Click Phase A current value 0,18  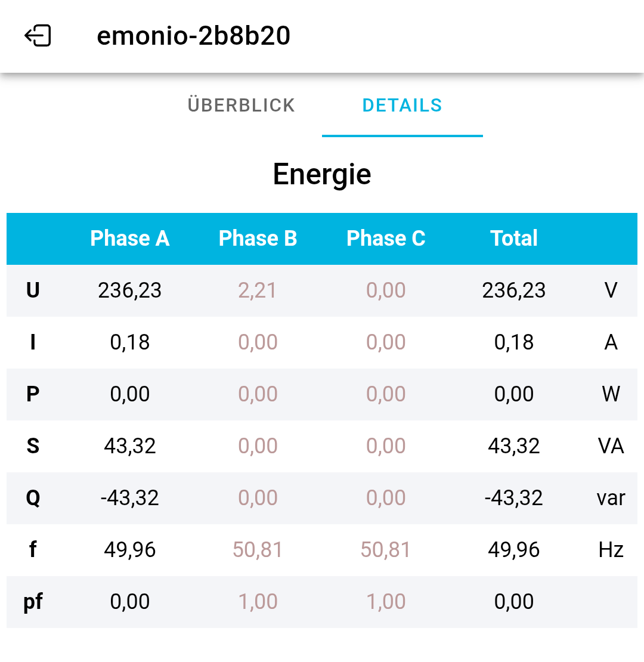(x=130, y=342)
